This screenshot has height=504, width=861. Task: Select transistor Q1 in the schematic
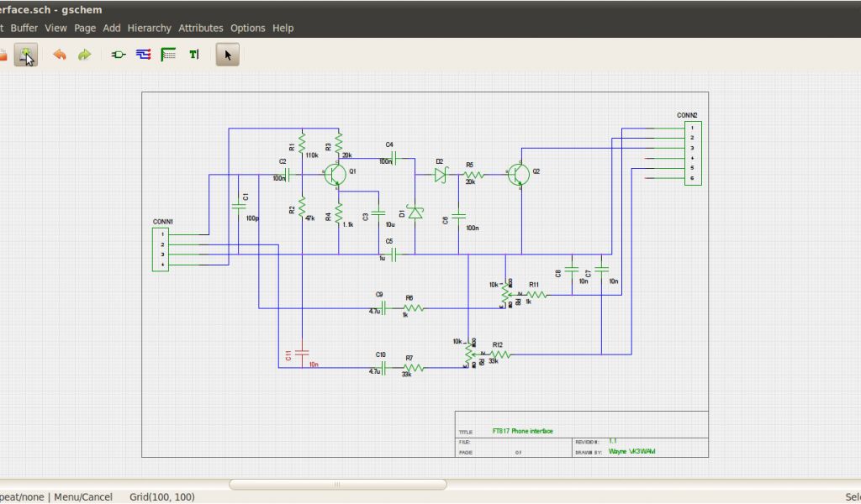(x=335, y=175)
